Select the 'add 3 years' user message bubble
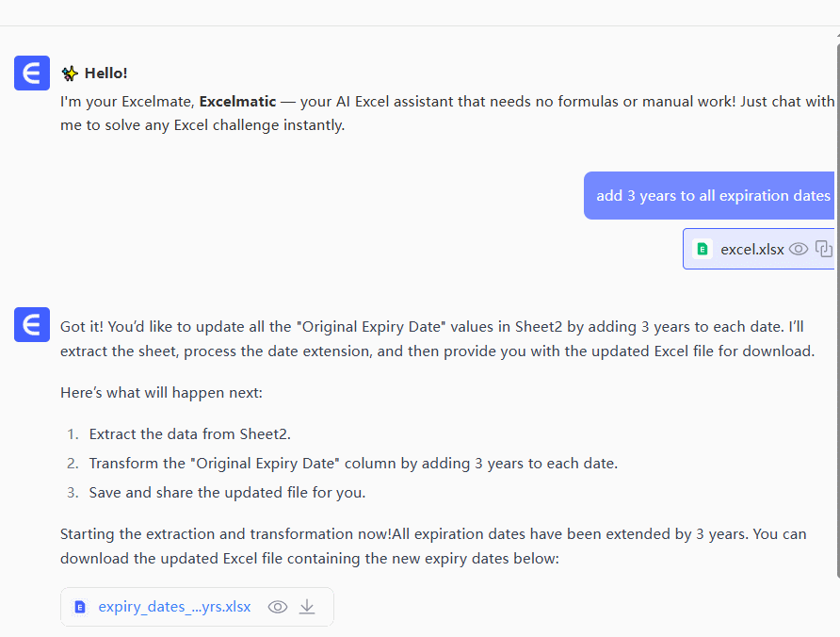The width and height of the screenshot is (840, 637). pyautogui.click(x=712, y=196)
